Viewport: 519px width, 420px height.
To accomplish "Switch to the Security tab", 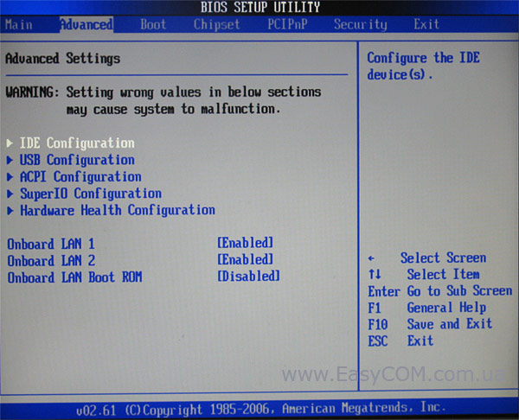I will [x=360, y=24].
